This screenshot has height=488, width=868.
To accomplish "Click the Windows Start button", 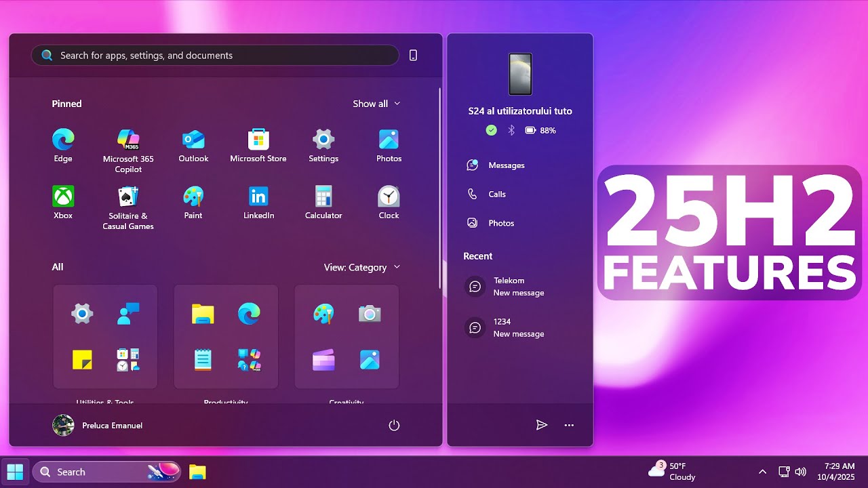I will [15, 472].
